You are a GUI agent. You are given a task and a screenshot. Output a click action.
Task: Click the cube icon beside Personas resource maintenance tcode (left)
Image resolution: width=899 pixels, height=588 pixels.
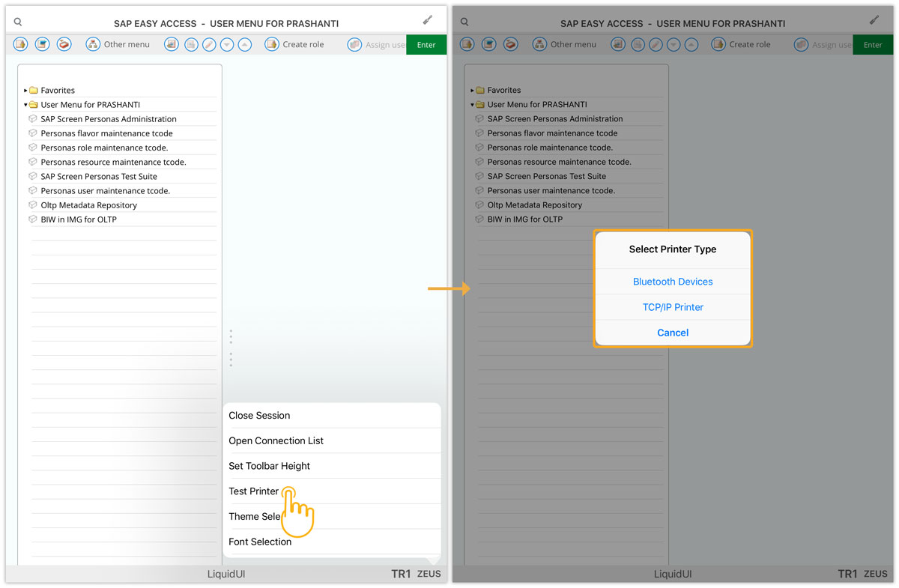tap(33, 162)
